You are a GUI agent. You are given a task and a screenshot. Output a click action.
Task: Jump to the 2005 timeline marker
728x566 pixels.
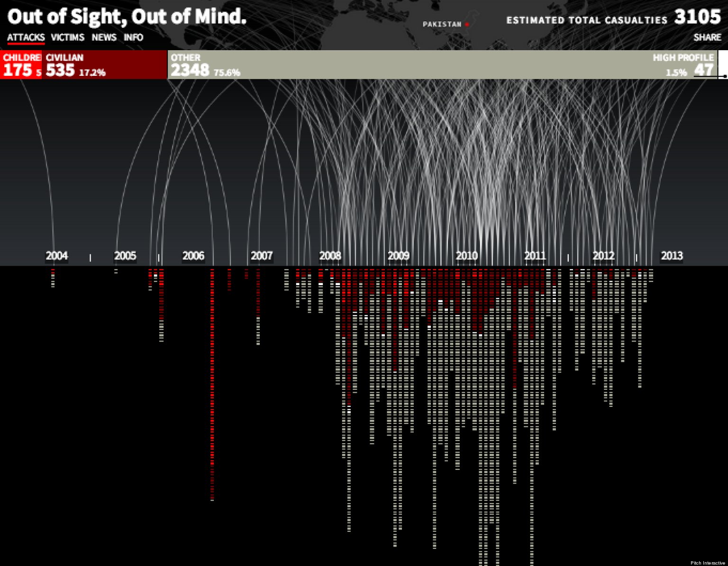tap(125, 256)
